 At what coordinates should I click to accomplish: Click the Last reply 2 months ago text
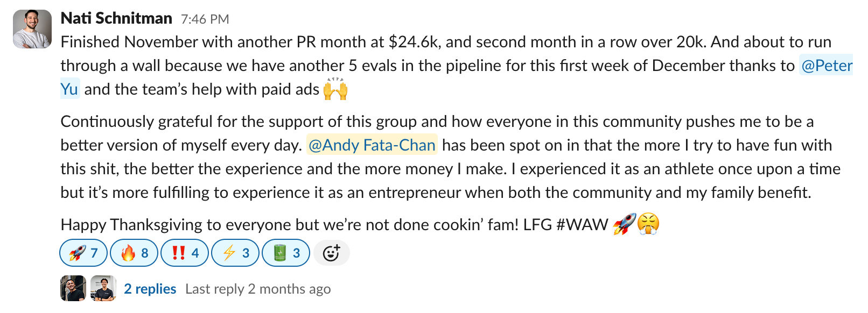(258, 289)
